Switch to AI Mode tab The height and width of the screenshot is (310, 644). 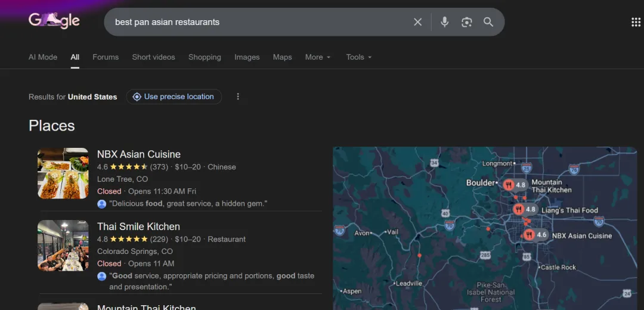tap(43, 57)
